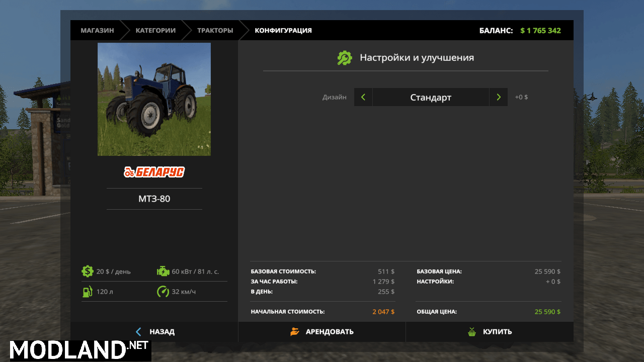Screen dimensions: 644x362
Task: Click the 60 кВт / 81 л. с. value
Action: (x=195, y=271)
